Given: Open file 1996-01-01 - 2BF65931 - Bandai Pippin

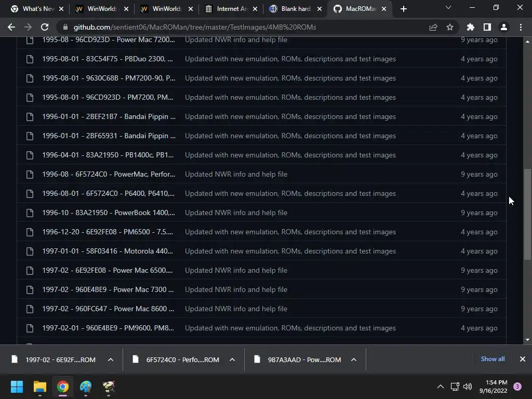Looking at the screenshot, I should coord(109,136).
